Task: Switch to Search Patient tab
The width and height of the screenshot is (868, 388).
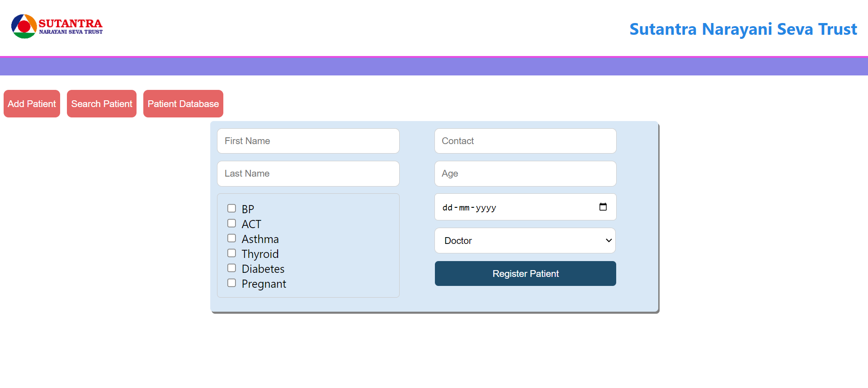Action: 102,104
